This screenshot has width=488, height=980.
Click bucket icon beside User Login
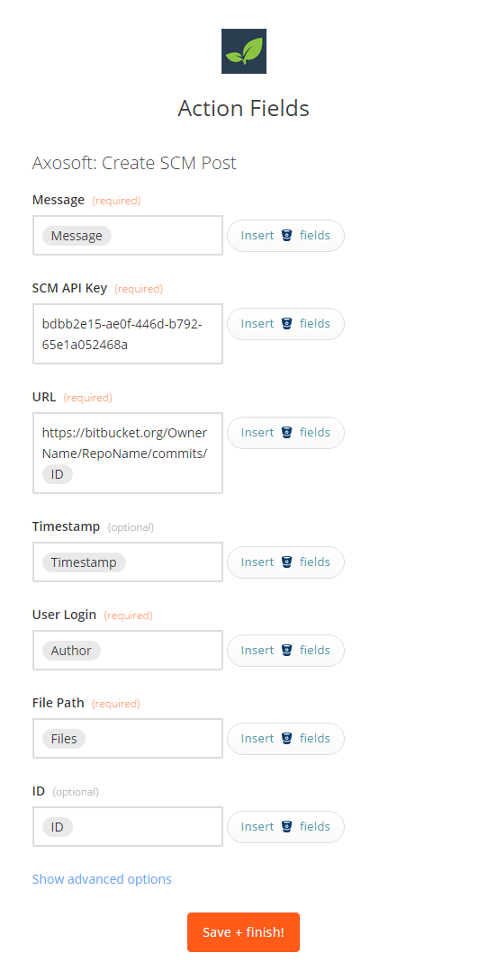(286, 650)
